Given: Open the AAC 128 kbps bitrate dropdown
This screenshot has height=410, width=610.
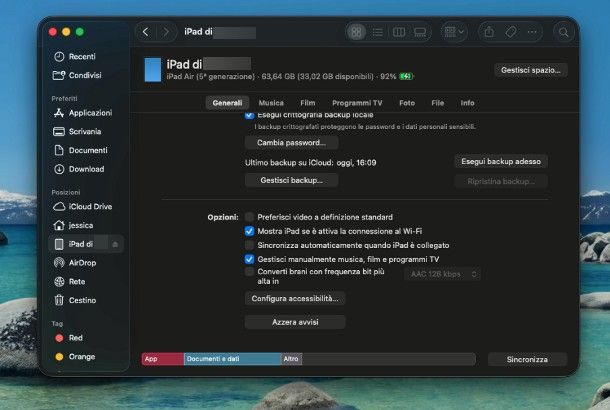Looking at the screenshot, I should (x=444, y=274).
